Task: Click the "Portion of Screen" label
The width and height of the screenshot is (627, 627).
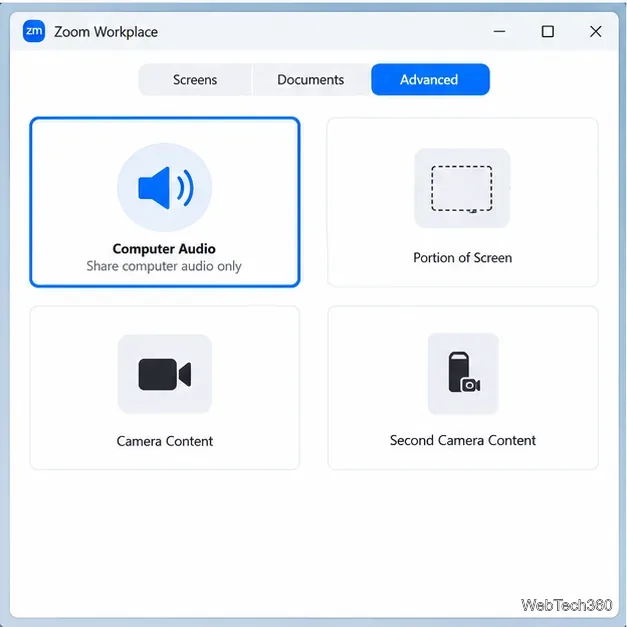Action: (463, 258)
